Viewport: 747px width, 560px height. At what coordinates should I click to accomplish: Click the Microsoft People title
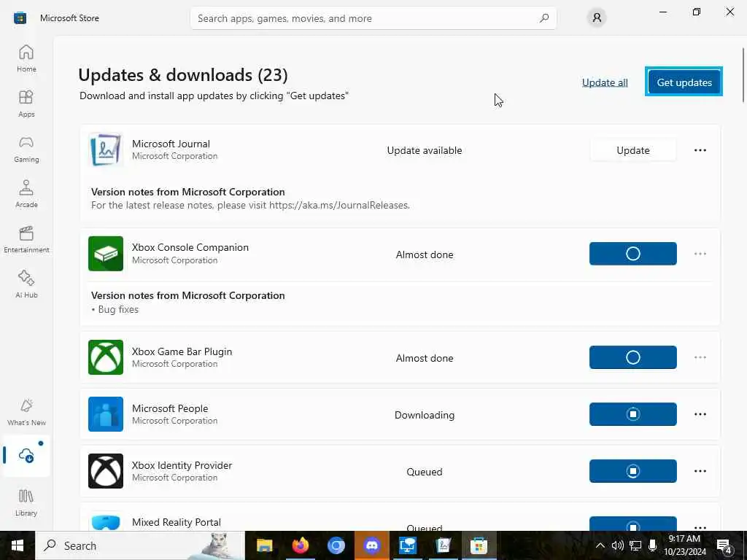pos(170,408)
